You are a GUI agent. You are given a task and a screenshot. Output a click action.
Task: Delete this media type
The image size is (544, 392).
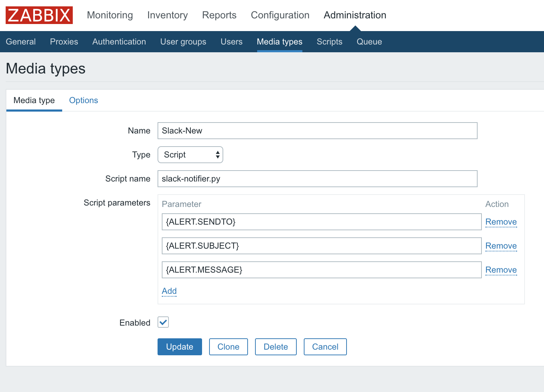(x=276, y=347)
